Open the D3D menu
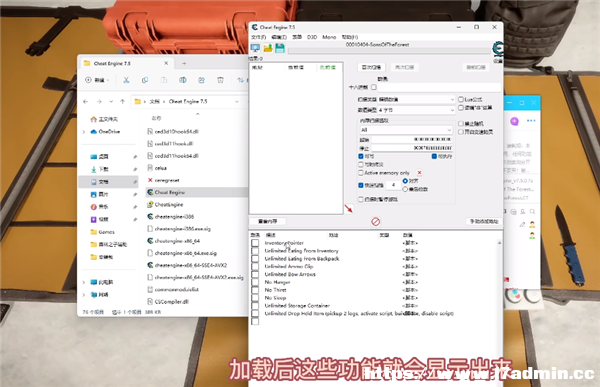The height and width of the screenshot is (387, 600). [312, 37]
